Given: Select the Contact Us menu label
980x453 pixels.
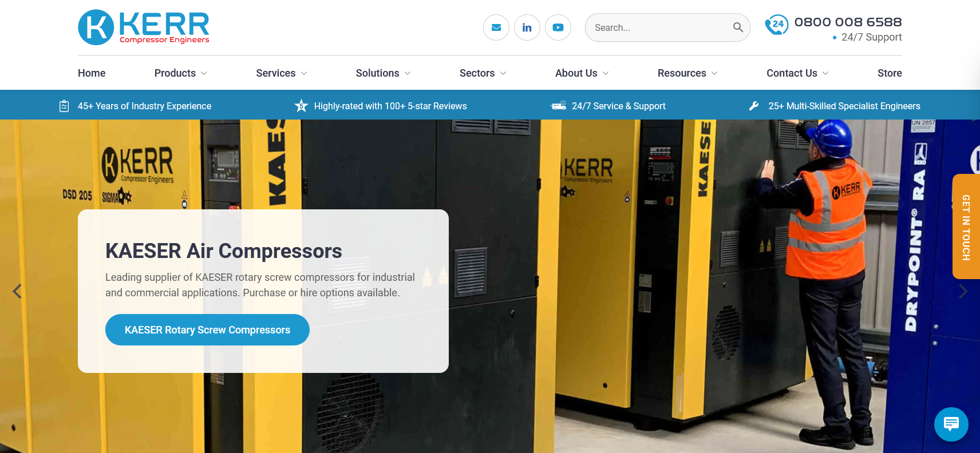Looking at the screenshot, I should tap(792, 73).
